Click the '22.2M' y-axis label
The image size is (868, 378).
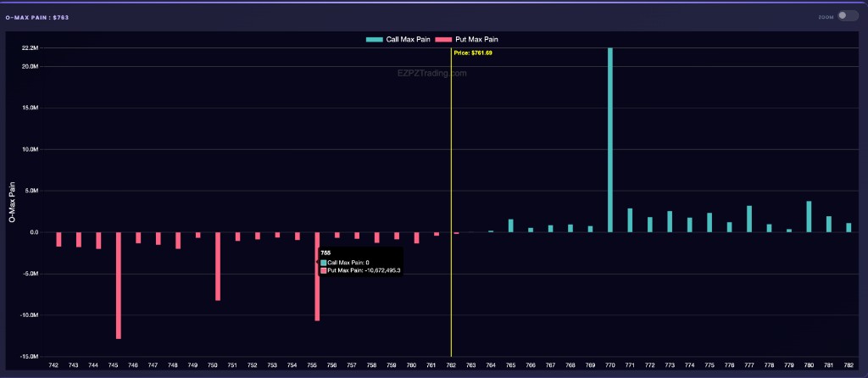click(x=30, y=48)
